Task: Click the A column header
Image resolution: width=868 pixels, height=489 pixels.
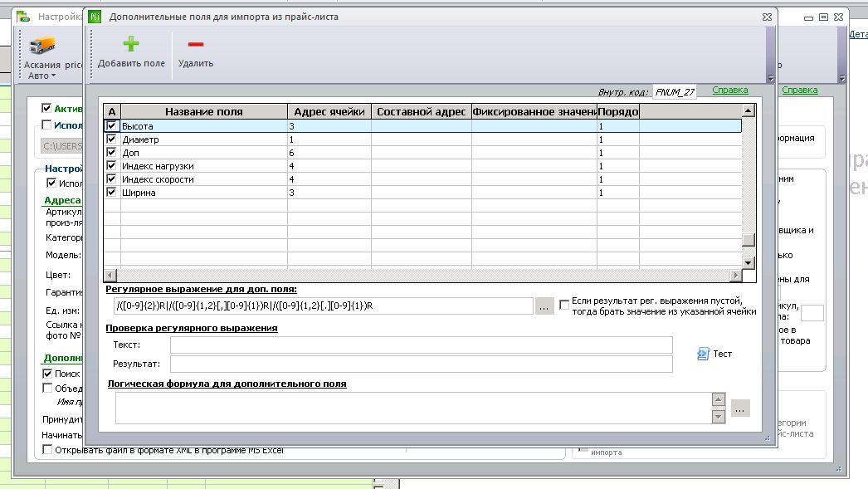Action: point(112,111)
